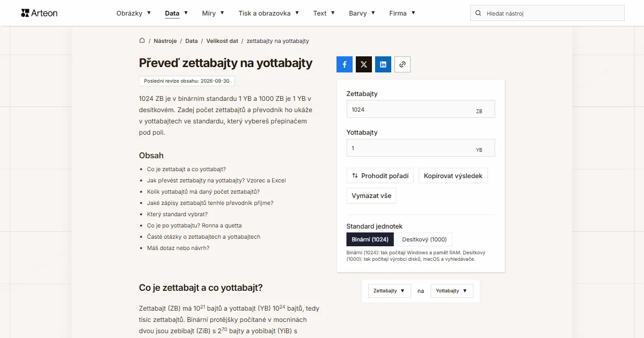Image resolution: width=644 pixels, height=338 pixels.
Task: Click the Arteon logo icon
Action: point(25,13)
